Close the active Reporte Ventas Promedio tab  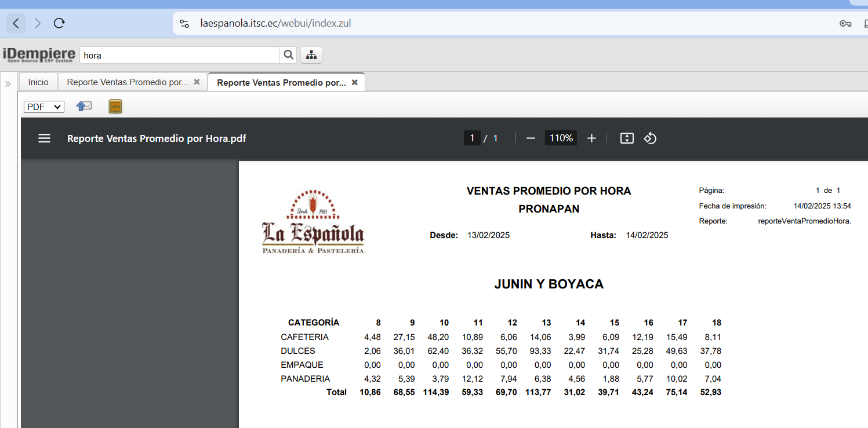tap(355, 82)
